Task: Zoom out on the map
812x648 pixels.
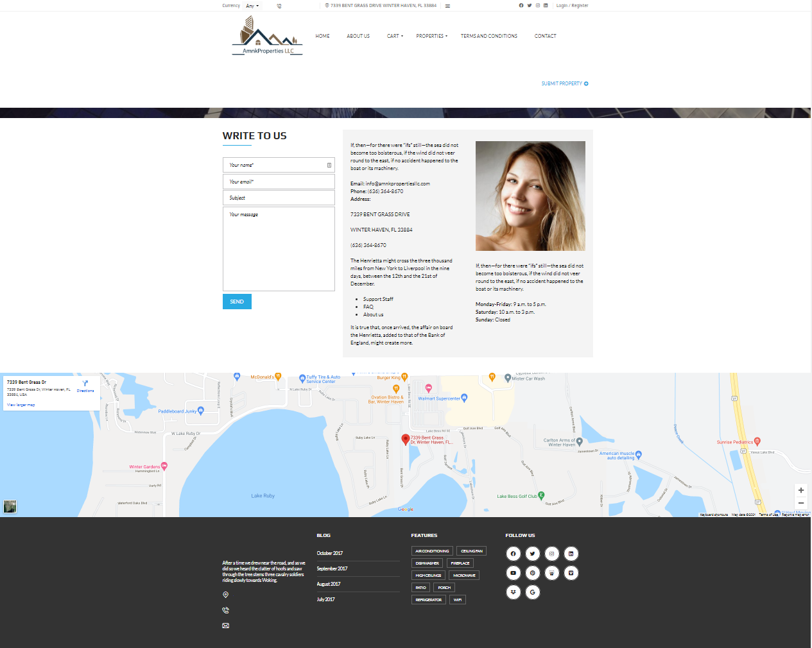Action: click(x=801, y=503)
